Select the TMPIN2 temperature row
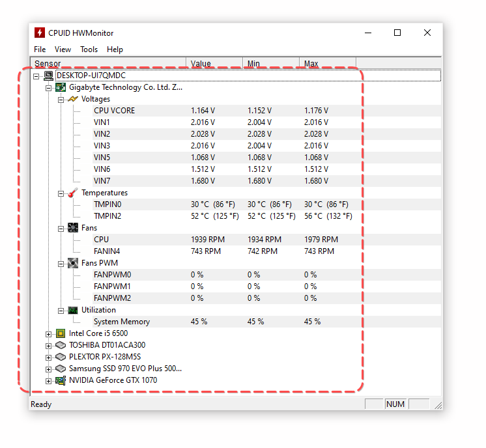Screen dimensions: 486x448 pos(266,216)
